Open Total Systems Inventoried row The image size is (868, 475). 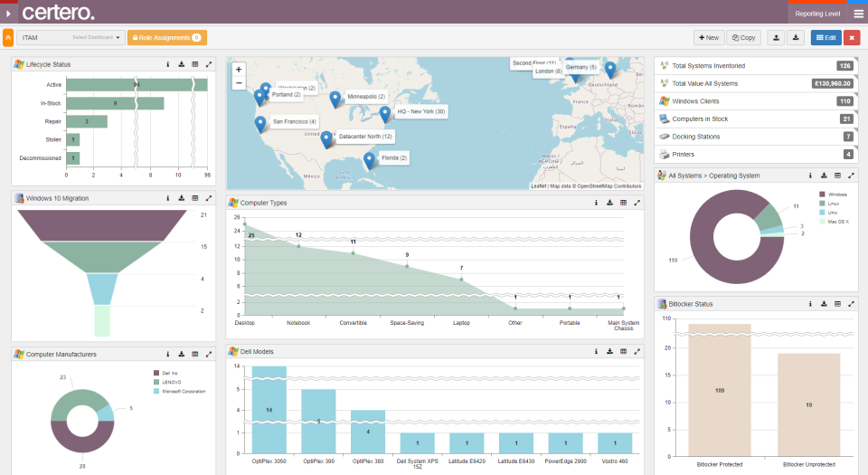756,66
